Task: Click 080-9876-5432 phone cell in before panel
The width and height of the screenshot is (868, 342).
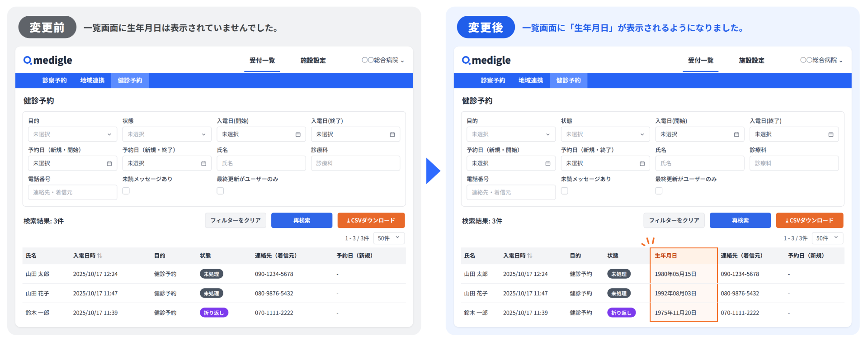Action: pos(274,293)
